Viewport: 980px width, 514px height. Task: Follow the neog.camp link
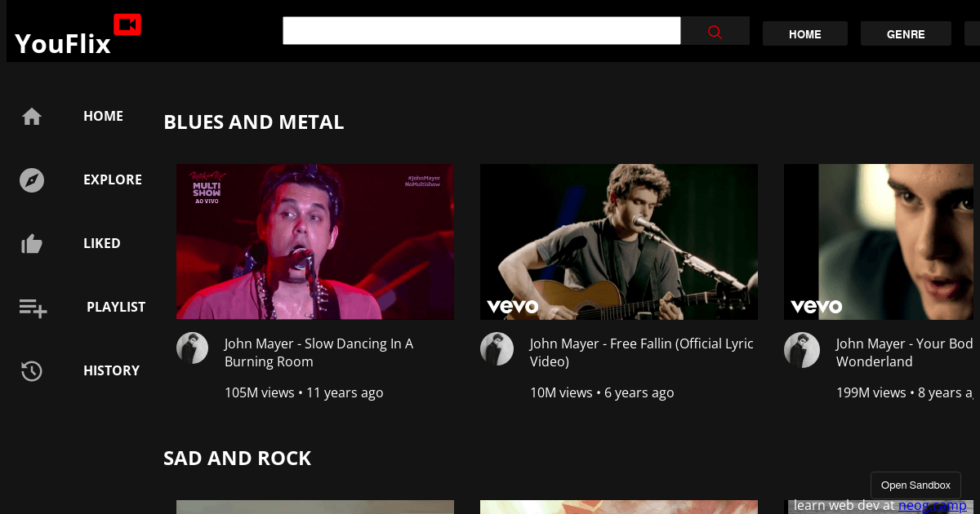932,506
